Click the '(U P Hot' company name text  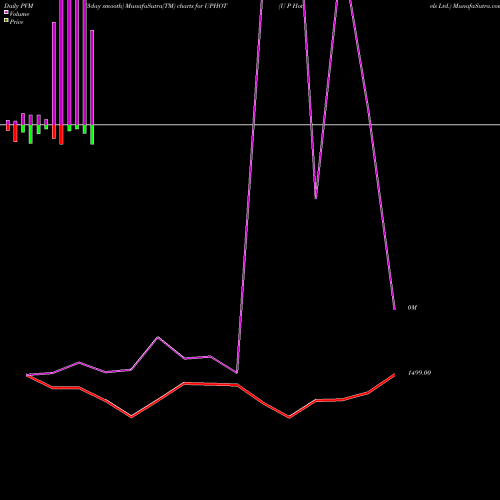click(291, 6)
